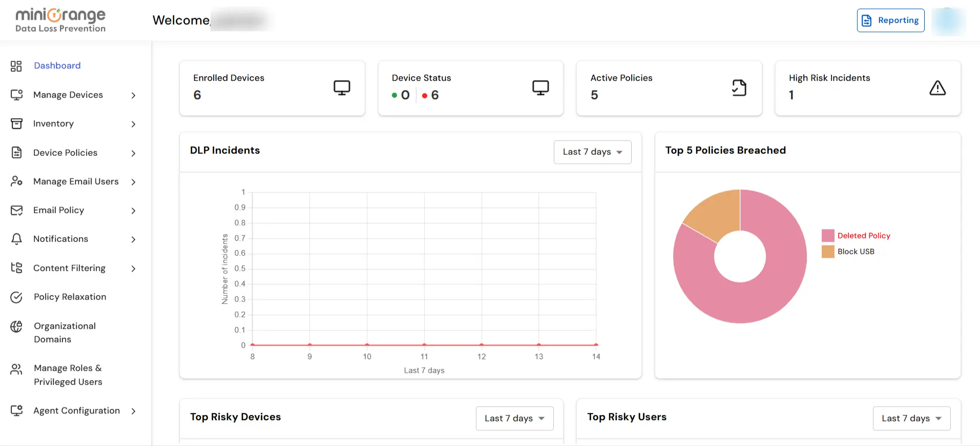Select Manage Devices in the sidebar
This screenshot has width=980, height=446.
click(68, 95)
